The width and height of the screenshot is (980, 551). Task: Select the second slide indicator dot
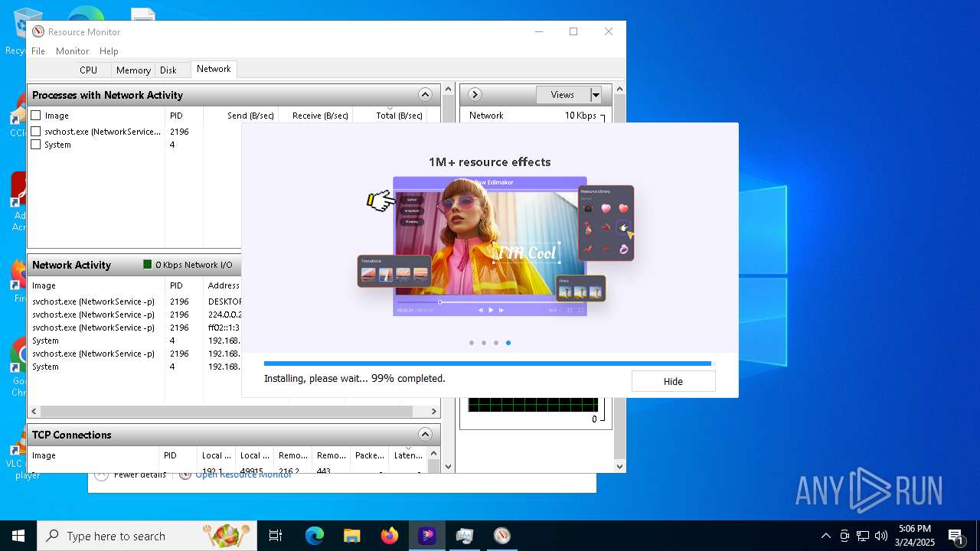point(484,343)
